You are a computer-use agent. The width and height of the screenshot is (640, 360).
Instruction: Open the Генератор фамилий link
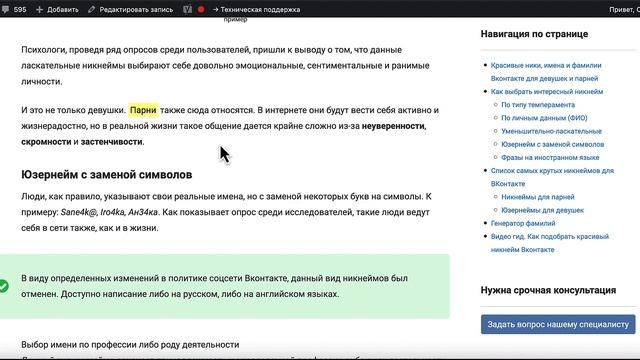pos(523,223)
